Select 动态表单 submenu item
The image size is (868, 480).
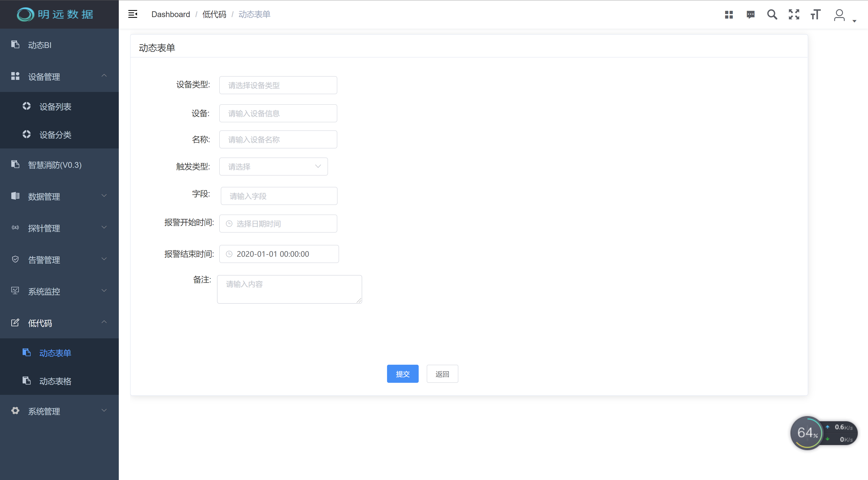(59, 353)
